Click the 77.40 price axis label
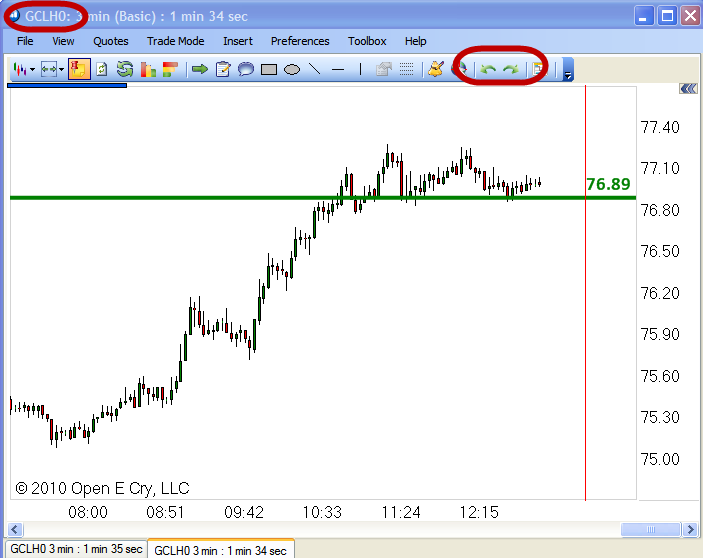 click(660, 127)
